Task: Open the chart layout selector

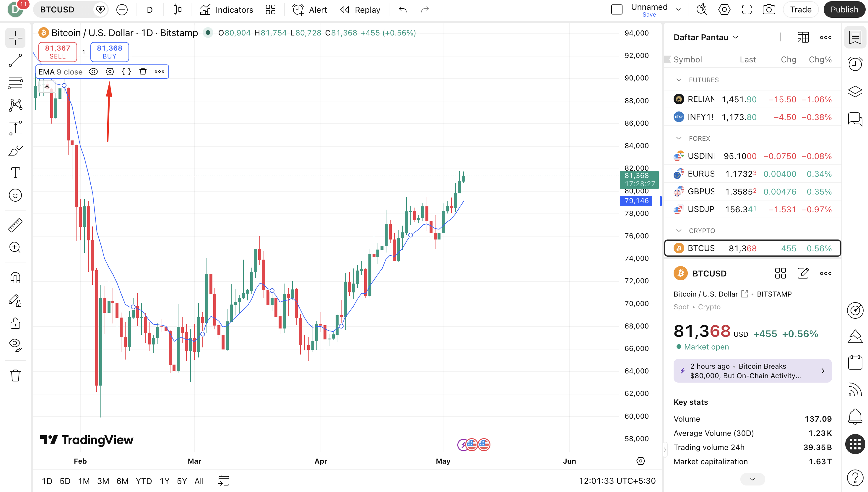Action: [x=617, y=10]
